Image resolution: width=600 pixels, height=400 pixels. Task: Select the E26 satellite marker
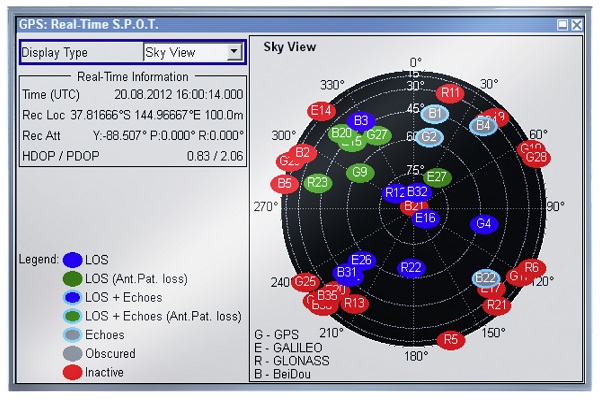click(x=361, y=260)
